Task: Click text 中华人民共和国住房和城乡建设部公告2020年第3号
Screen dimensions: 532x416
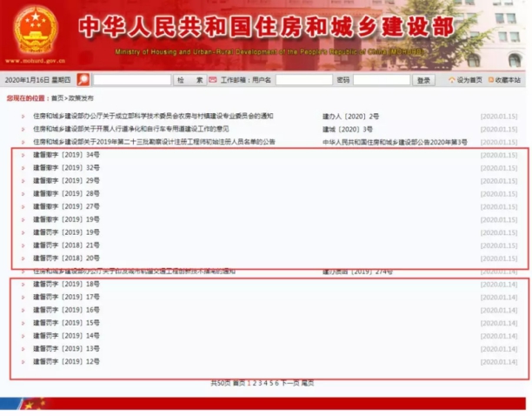Action: 395,142
